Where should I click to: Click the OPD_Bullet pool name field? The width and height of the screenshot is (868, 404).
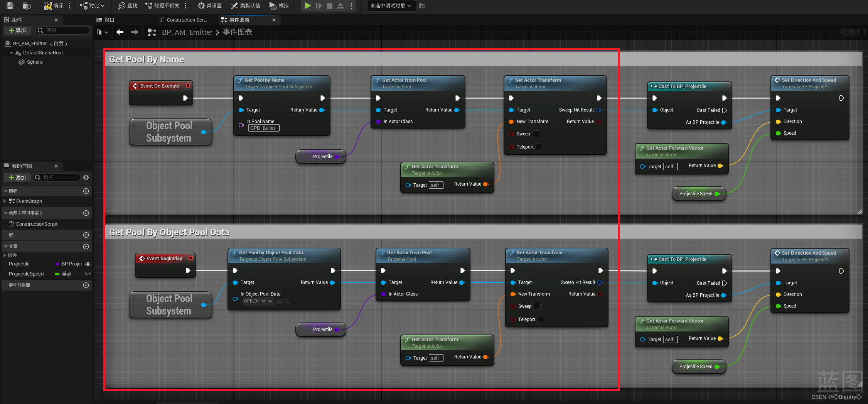264,128
